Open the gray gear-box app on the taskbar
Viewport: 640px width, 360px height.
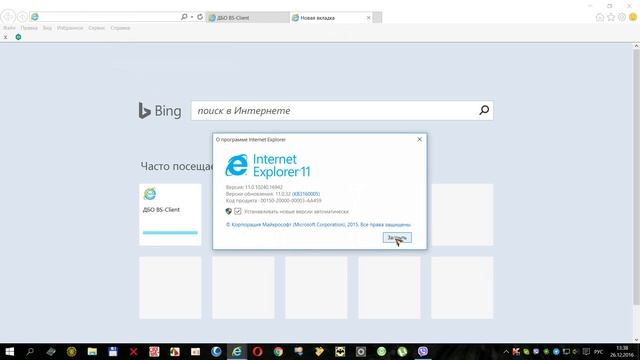coord(361,351)
